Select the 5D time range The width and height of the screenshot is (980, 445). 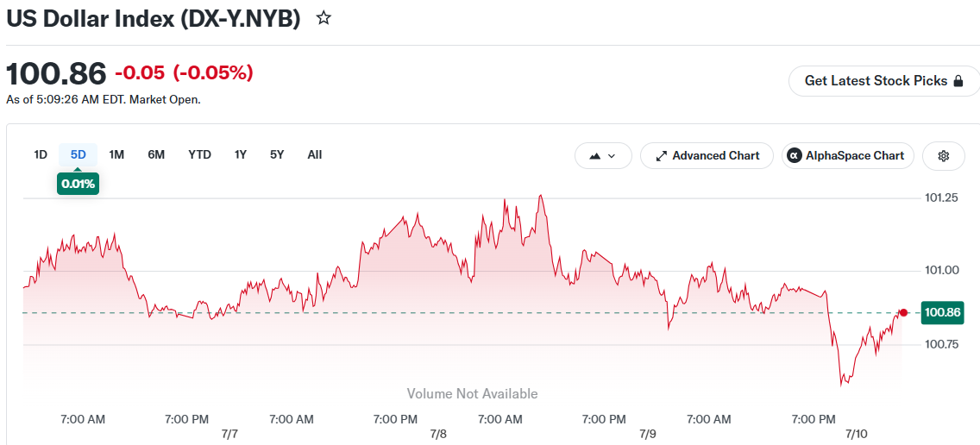click(79, 155)
